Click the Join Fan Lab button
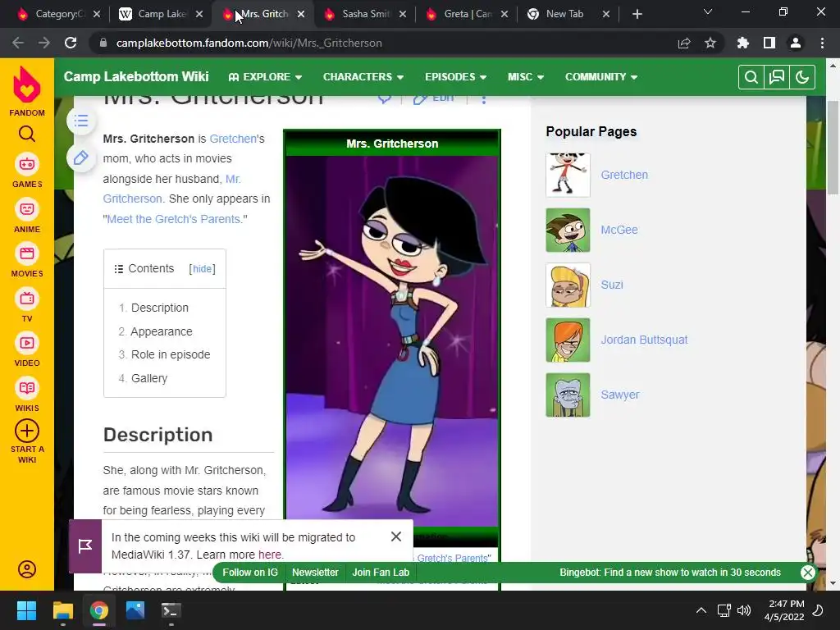The width and height of the screenshot is (840, 630). [381, 572]
